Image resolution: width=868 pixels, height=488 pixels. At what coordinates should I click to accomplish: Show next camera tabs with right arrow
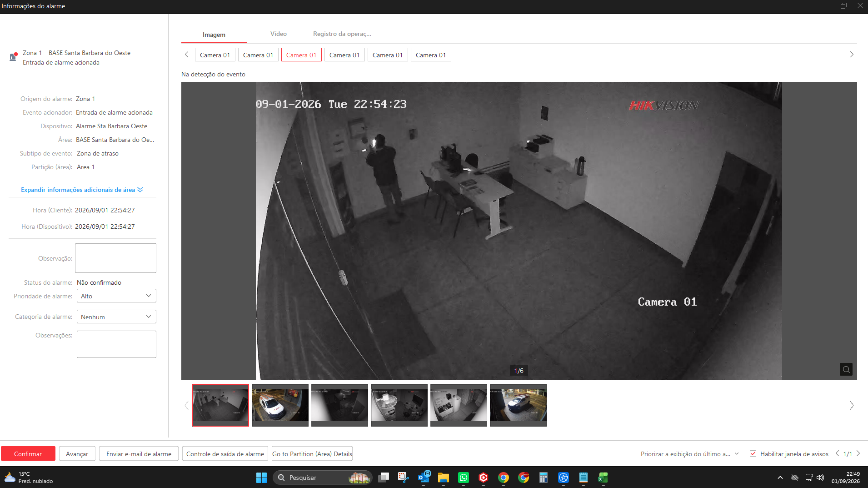[x=852, y=55]
